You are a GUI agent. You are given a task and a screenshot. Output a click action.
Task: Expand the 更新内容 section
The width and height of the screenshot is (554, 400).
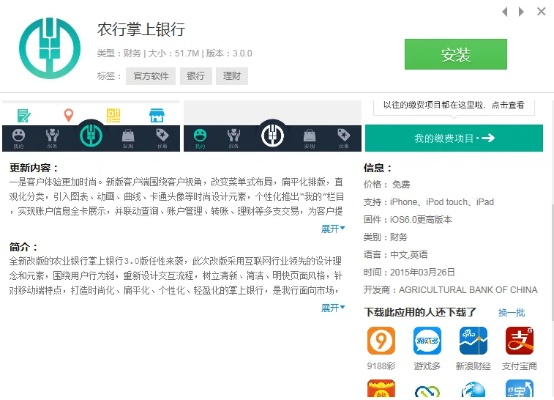tap(333, 229)
